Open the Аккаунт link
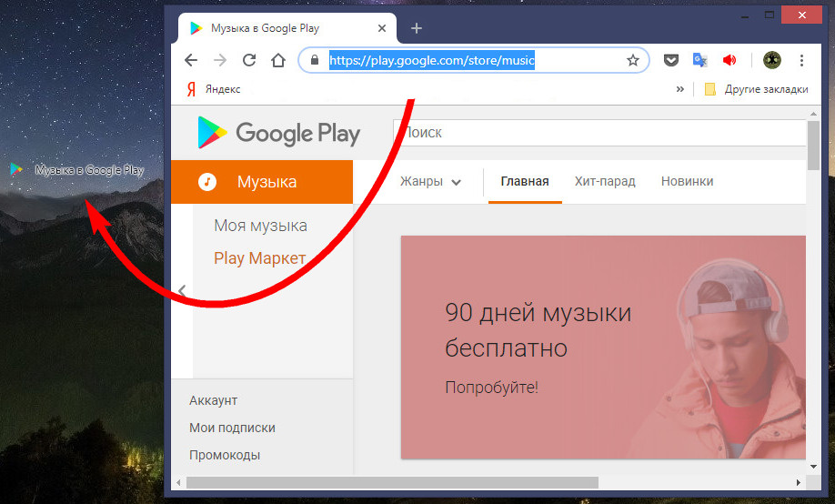Viewport: 835px width, 504px height. tap(213, 400)
